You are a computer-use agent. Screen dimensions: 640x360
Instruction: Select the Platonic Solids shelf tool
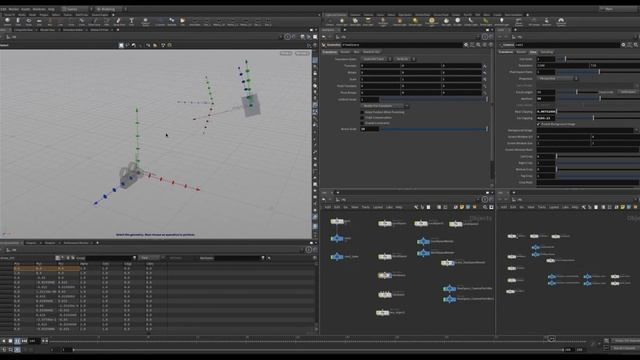(x=145, y=21)
